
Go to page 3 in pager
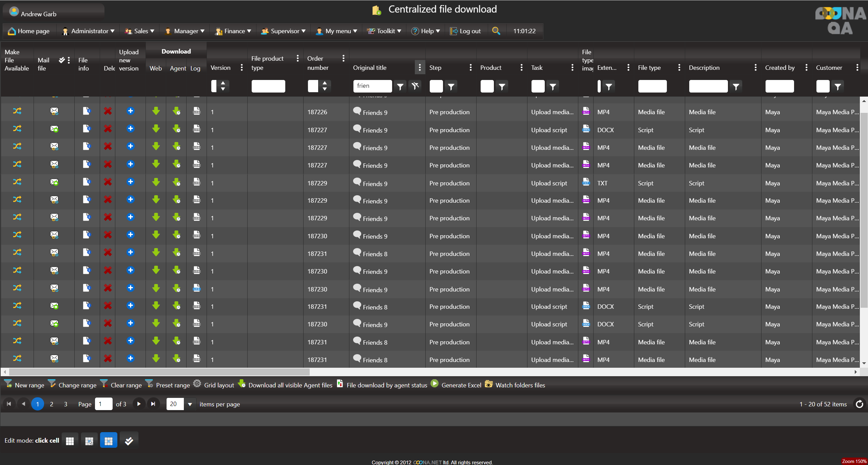click(x=65, y=404)
